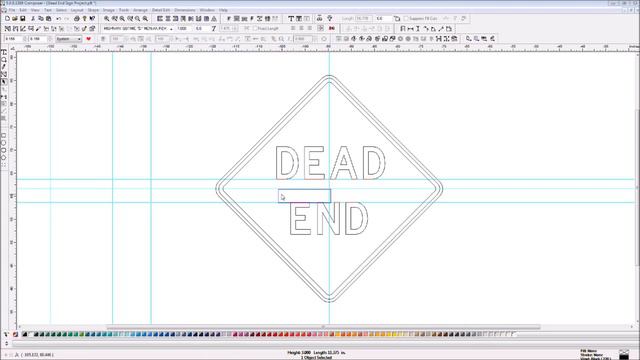Open the Arrange menu
Image resolution: width=640 pixels, height=360 pixels.
(140, 10)
